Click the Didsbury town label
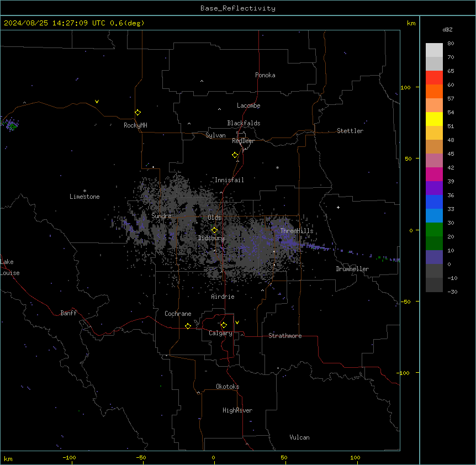This screenshot has width=476, height=465. coord(211,238)
